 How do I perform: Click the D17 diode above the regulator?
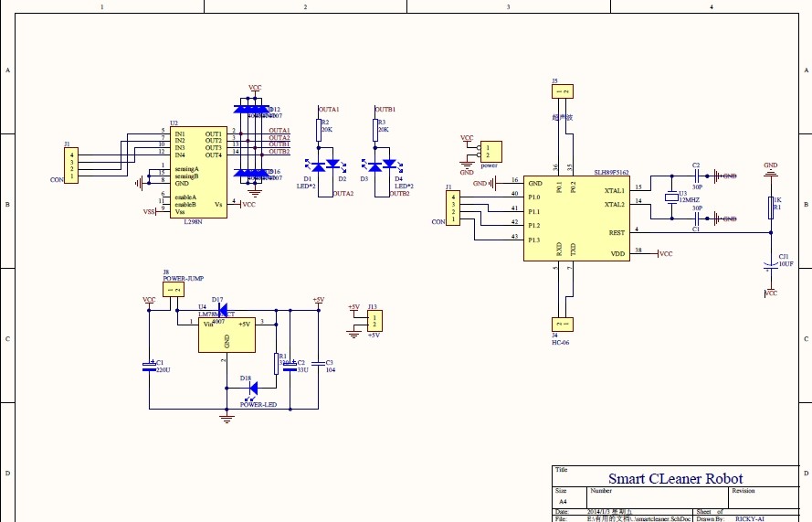222,308
